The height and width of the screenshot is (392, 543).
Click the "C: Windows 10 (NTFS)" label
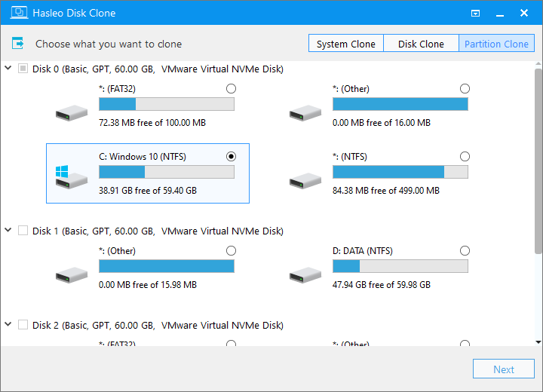[x=143, y=157]
